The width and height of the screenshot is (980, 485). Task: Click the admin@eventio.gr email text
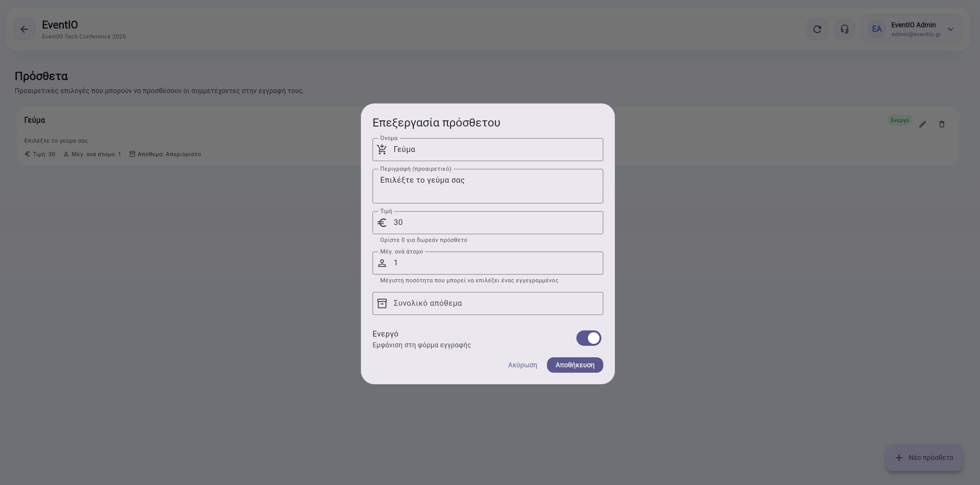[x=916, y=34]
